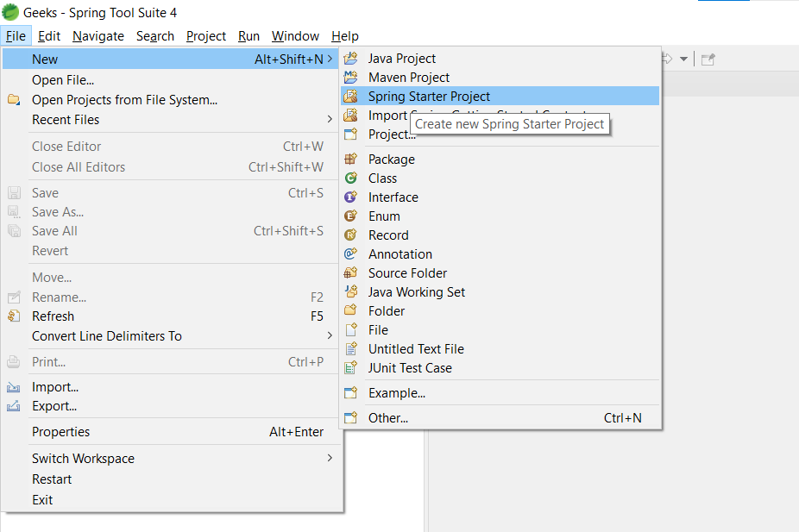Expand the Recent Files submenu
The height and width of the screenshot is (532, 799).
[x=330, y=120]
